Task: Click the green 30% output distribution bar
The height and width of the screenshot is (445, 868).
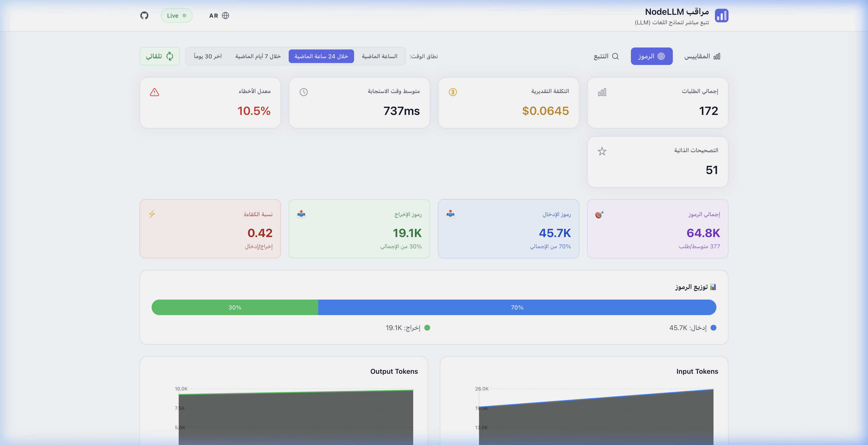Action: (x=235, y=308)
